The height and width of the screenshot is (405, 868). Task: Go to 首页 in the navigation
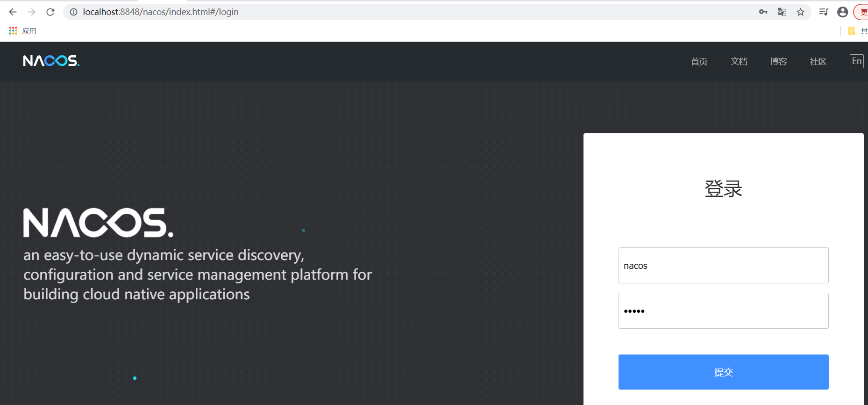(699, 61)
